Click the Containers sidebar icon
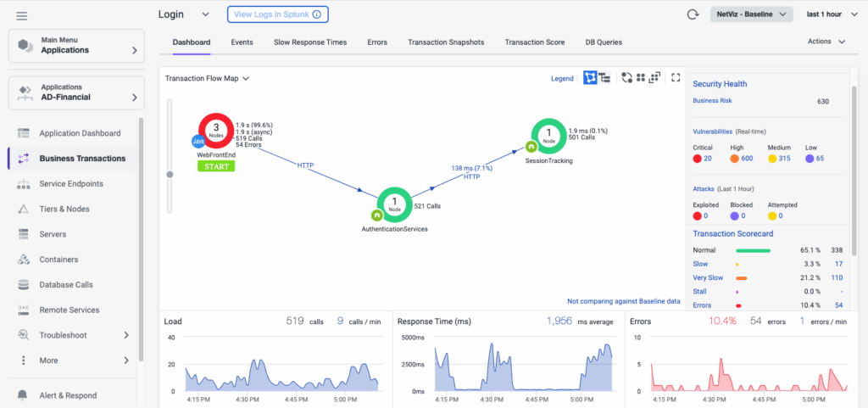868x408 pixels. coord(23,260)
